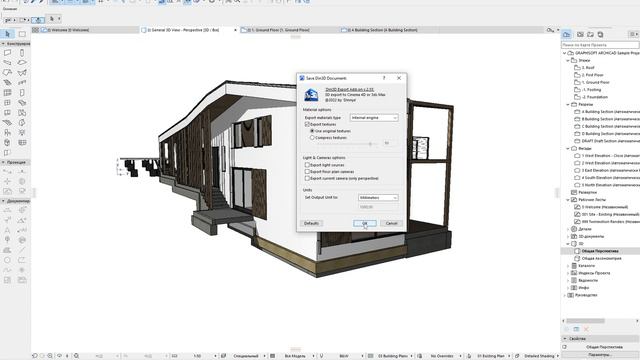
Task: Select the Marquee tool in the toolbox
Action: click(22, 34)
